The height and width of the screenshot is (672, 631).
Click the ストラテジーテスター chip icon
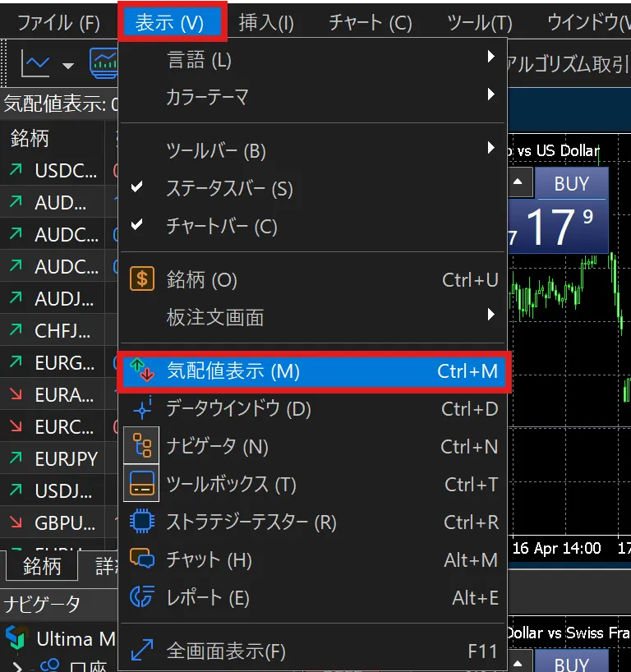(142, 521)
